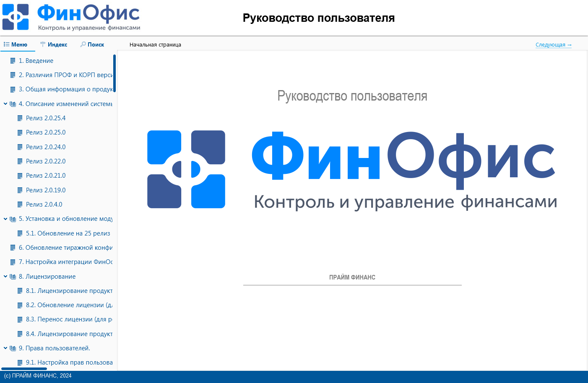
Task: Open Релиз 2.0.25.4 notes
Action: pyautogui.click(x=46, y=118)
